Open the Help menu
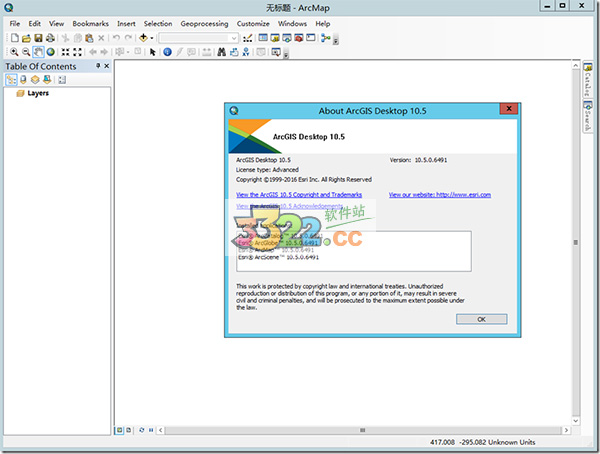 [x=323, y=24]
